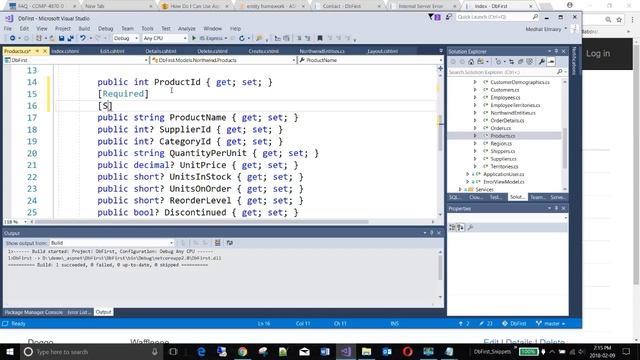Click the Log in link in browser
The height and width of the screenshot is (360, 640).
[x=598, y=53]
